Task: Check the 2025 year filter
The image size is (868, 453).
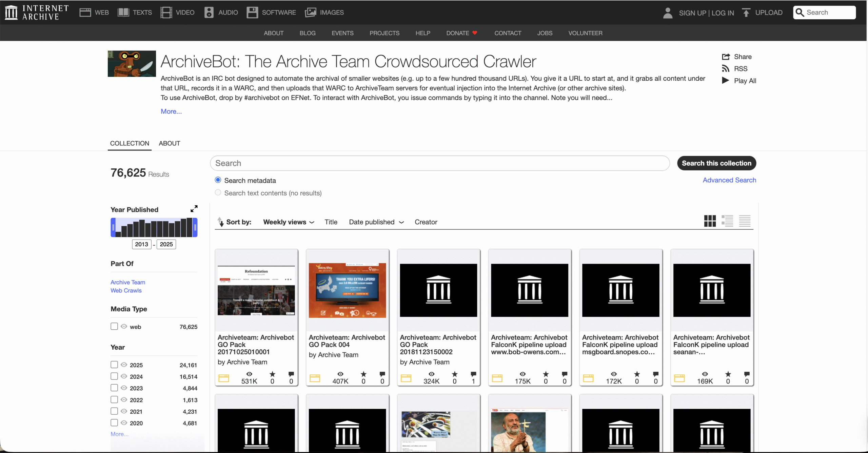Action: point(114,365)
